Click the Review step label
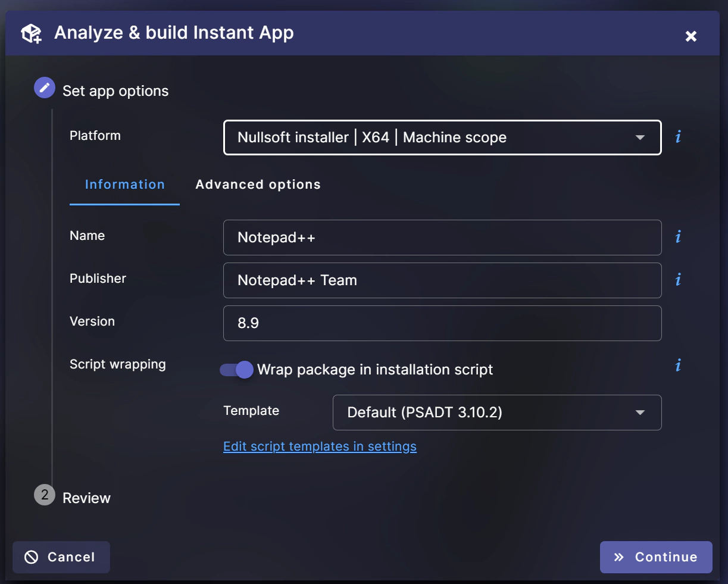This screenshot has height=584, width=728. (86, 498)
